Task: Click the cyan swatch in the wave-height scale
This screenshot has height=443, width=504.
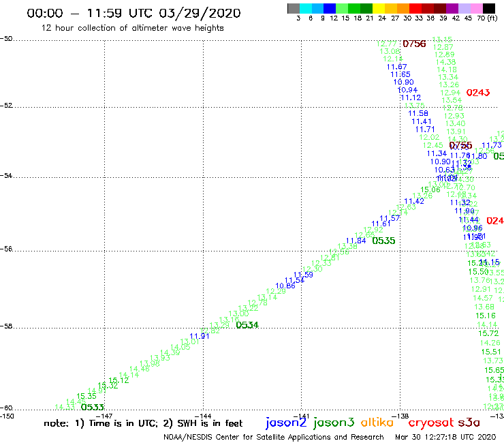Action: pyautogui.click(x=306, y=8)
